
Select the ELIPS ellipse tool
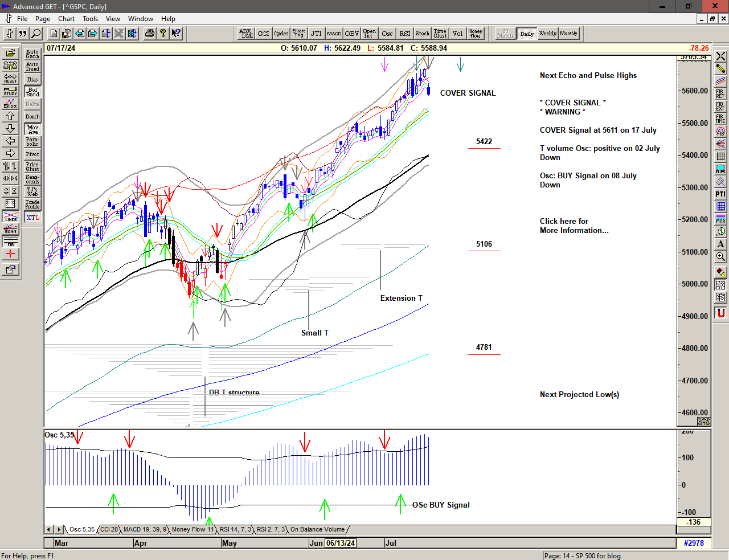point(720,169)
